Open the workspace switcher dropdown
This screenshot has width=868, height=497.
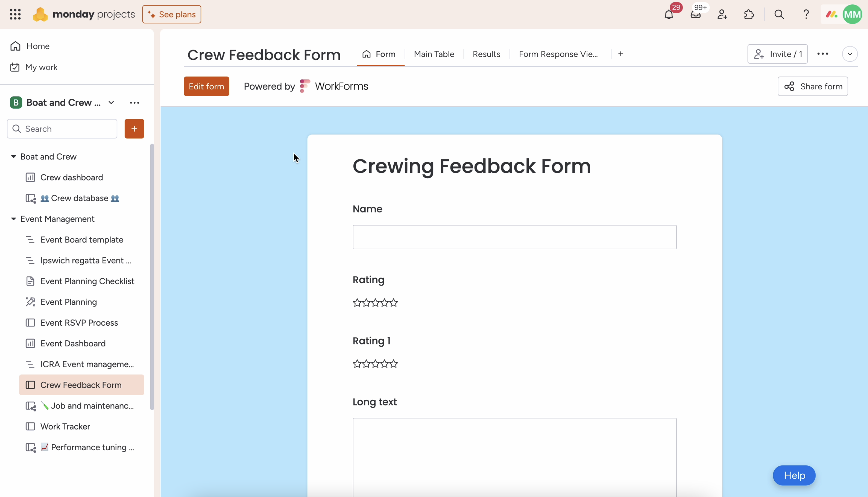point(111,102)
